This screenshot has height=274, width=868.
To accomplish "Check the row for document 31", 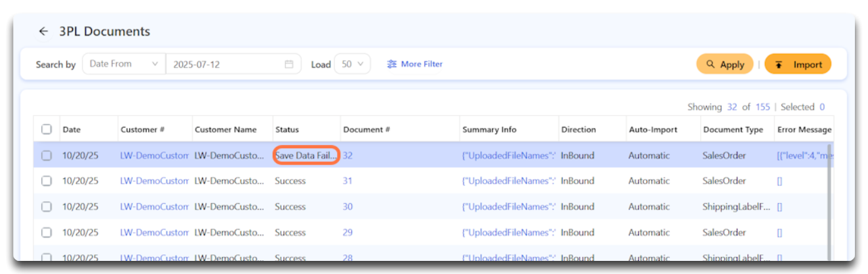I will click(47, 181).
